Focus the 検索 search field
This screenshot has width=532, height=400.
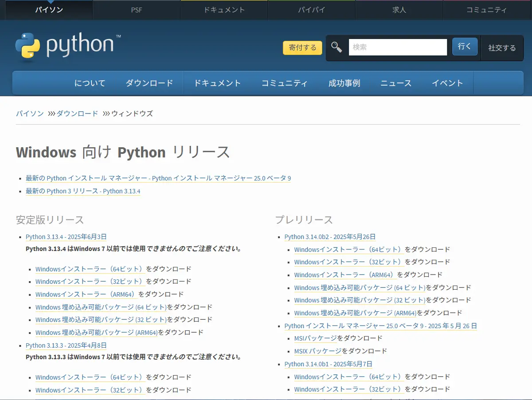pos(398,47)
